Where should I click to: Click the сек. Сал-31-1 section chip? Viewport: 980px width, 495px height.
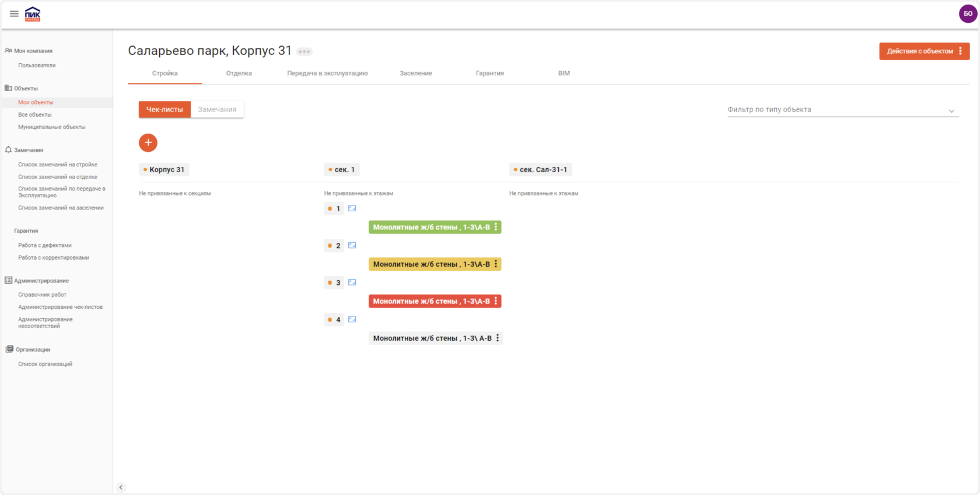click(x=541, y=170)
